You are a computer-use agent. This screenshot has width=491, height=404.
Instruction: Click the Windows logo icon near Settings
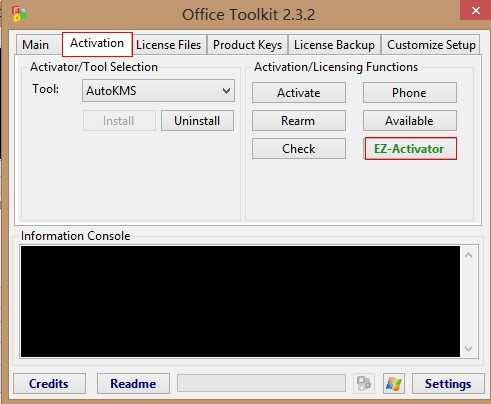[x=394, y=384]
